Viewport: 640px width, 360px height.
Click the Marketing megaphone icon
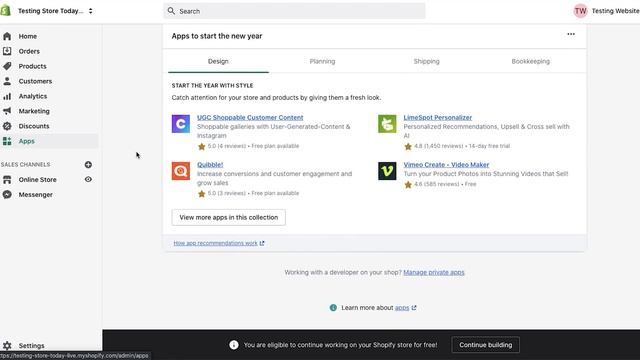(x=7, y=111)
